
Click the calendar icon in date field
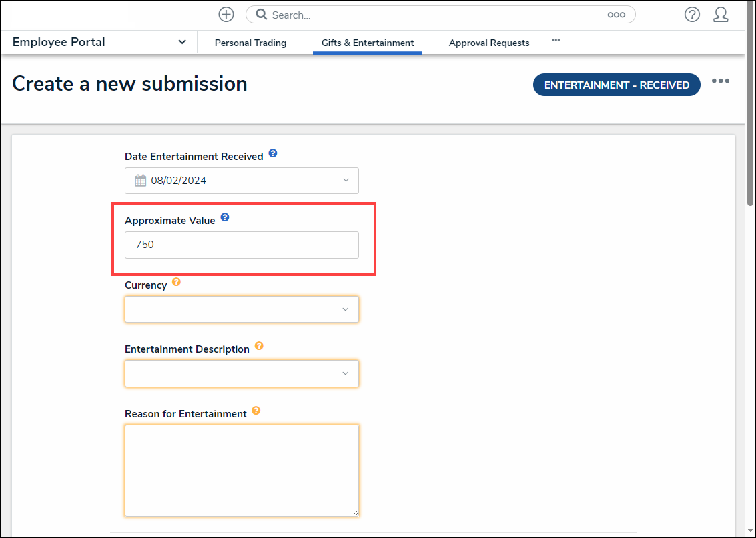(140, 181)
